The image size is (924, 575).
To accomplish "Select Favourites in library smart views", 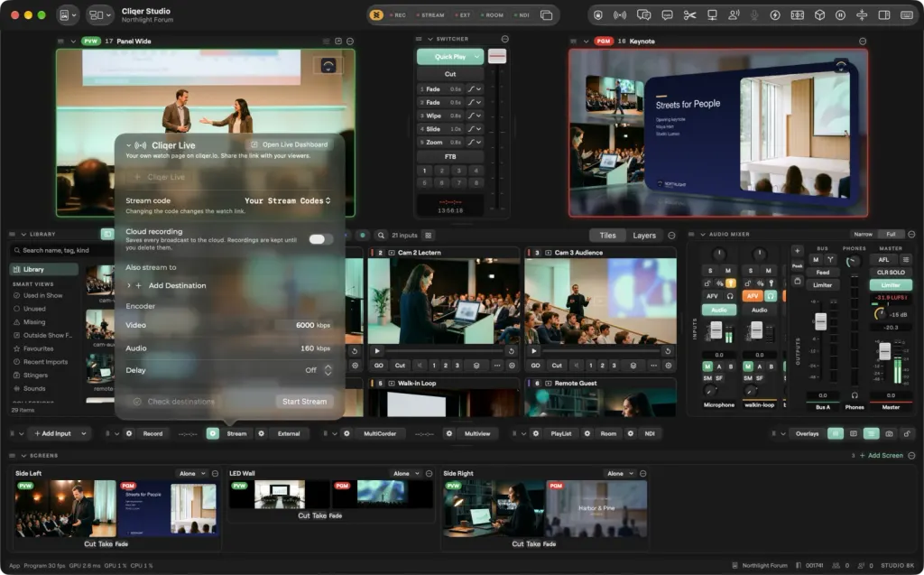I will point(38,348).
